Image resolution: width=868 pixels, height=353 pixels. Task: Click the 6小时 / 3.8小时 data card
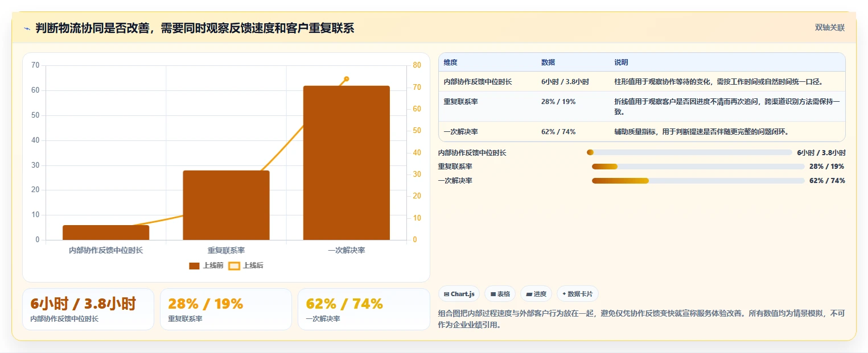[88, 309]
